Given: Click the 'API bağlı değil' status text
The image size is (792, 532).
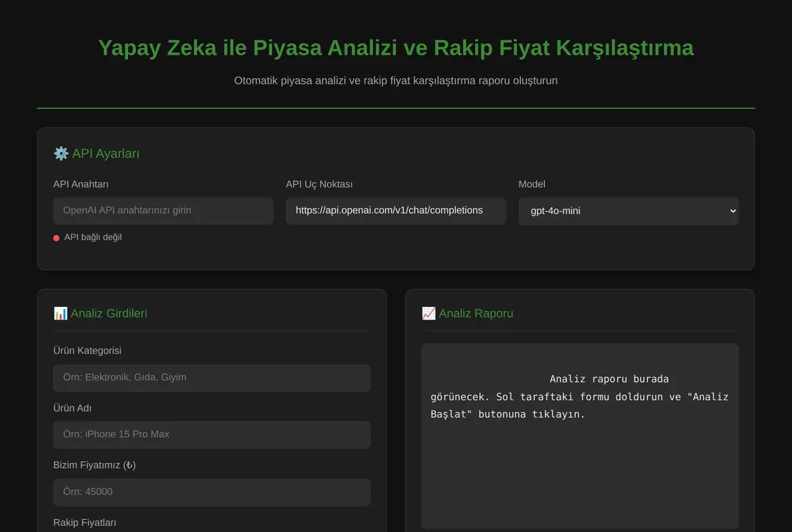Looking at the screenshot, I should (x=93, y=237).
